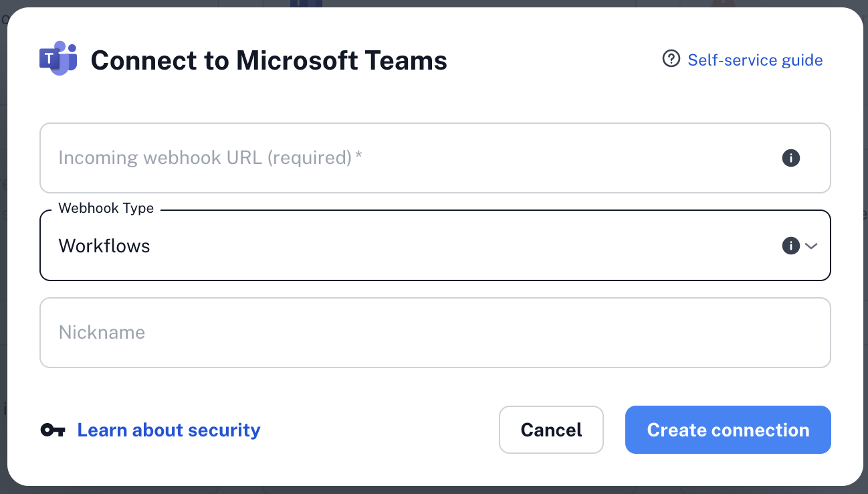Open the Self-service guide link
Viewport: 868px width, 494px height.
(755, 60)
